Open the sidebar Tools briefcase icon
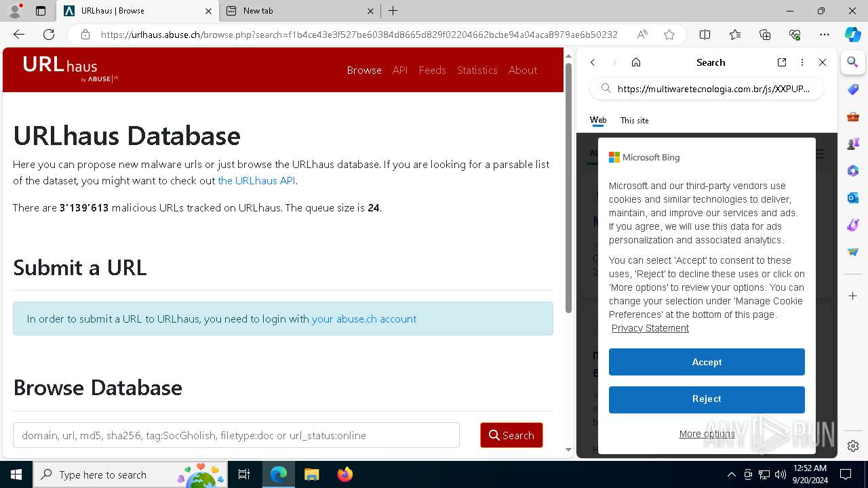Screen dimensions: 868x488 click(x=853, y=117)
